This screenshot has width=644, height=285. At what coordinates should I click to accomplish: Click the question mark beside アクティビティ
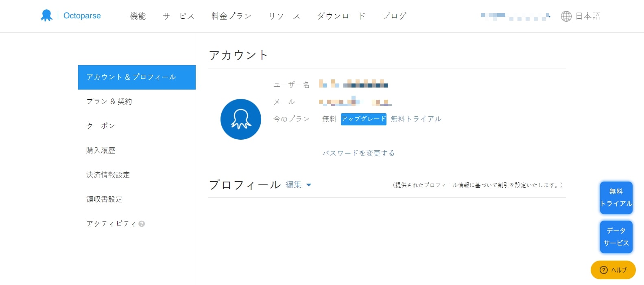[142, 224]
